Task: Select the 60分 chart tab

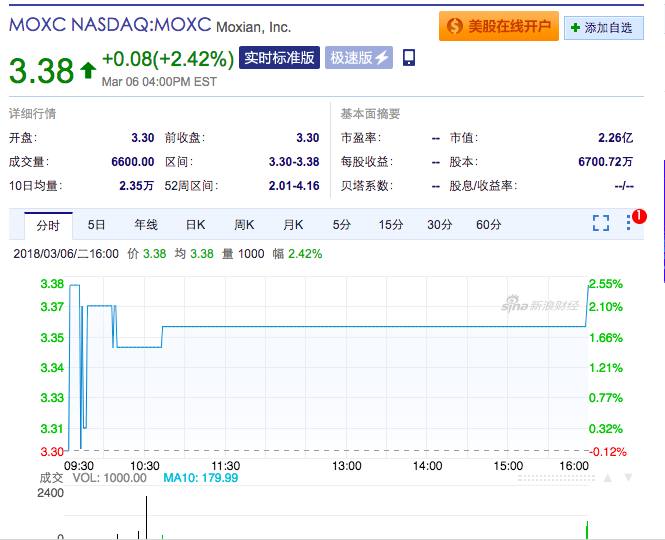Action: click(489, 225)
